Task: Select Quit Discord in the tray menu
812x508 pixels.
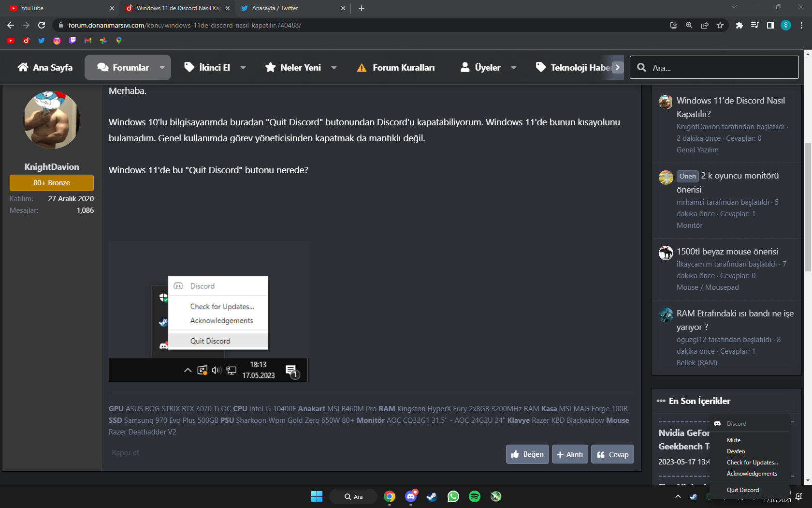Action: coord(749,490)
